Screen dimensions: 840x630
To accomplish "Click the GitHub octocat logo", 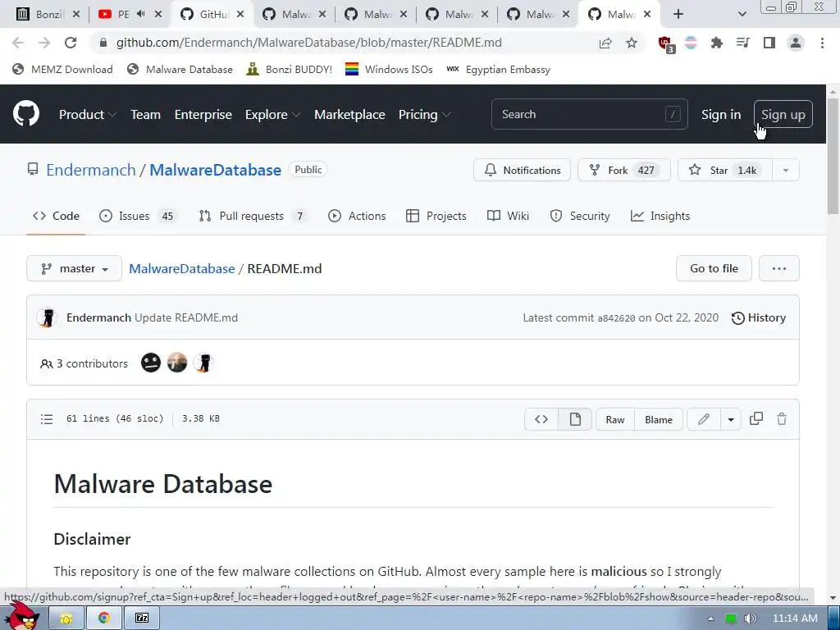I will click(x=26, y=113).
